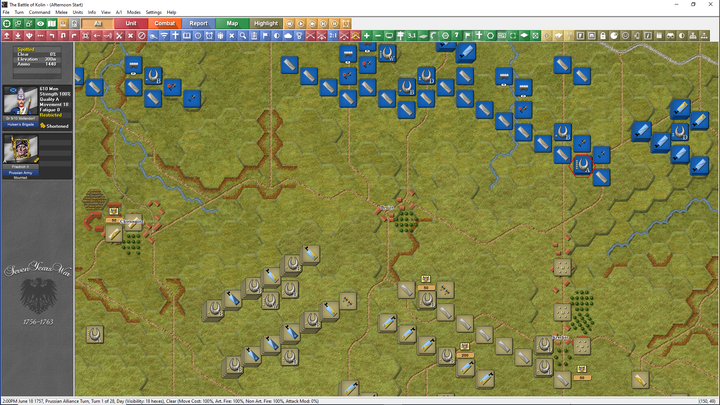Switch to the All toolbar tab
This screenshot has height=405, width=720.
[x=97, y=23]
